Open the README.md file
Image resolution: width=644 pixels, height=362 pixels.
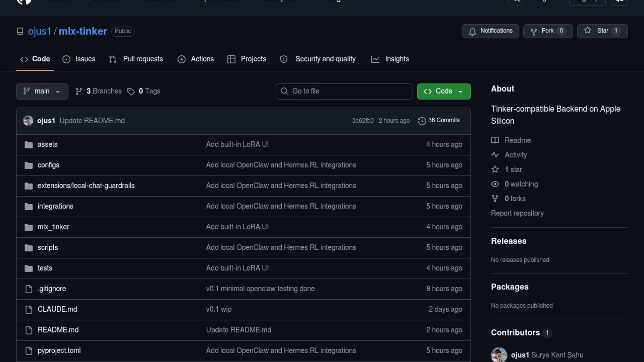58,330
